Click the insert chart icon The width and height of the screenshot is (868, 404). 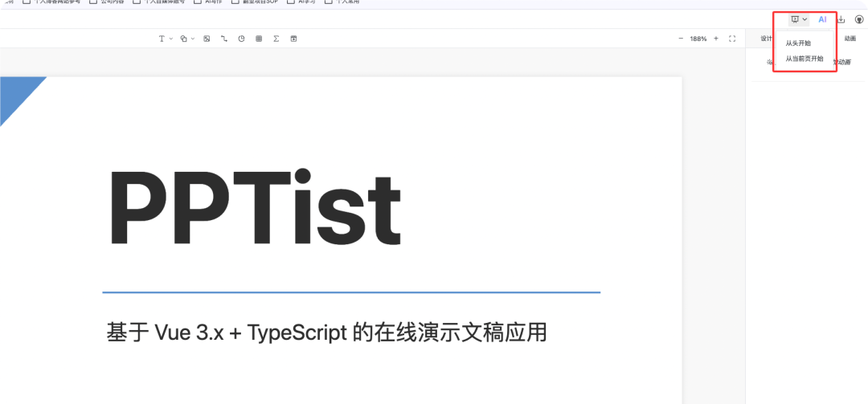[x=241, y=39]
